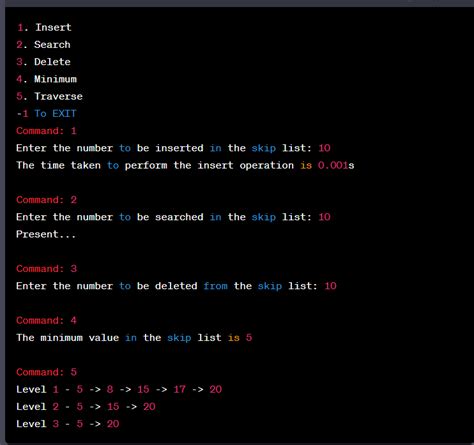
Task: Click the insert operation time taken line
Action: [x=185, y=166]
